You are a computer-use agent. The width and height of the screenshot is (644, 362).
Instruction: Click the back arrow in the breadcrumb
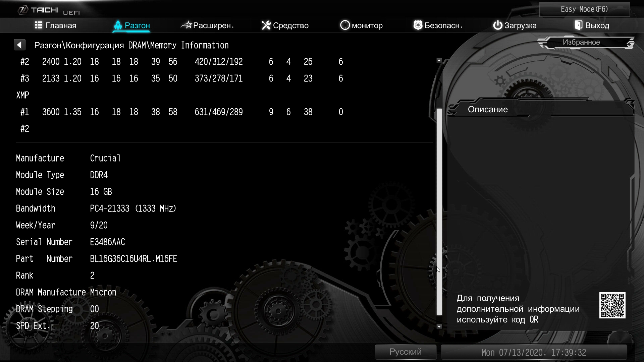pyautogui.click(x=19, y=45)
